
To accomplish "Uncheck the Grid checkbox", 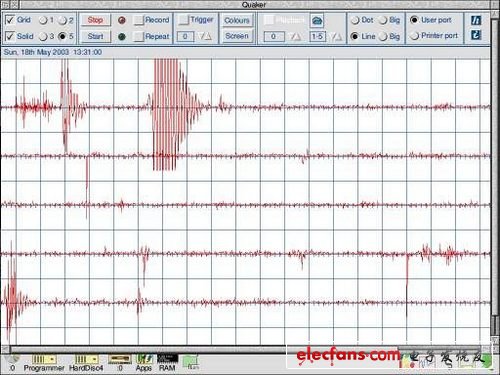I will (10, 20).
